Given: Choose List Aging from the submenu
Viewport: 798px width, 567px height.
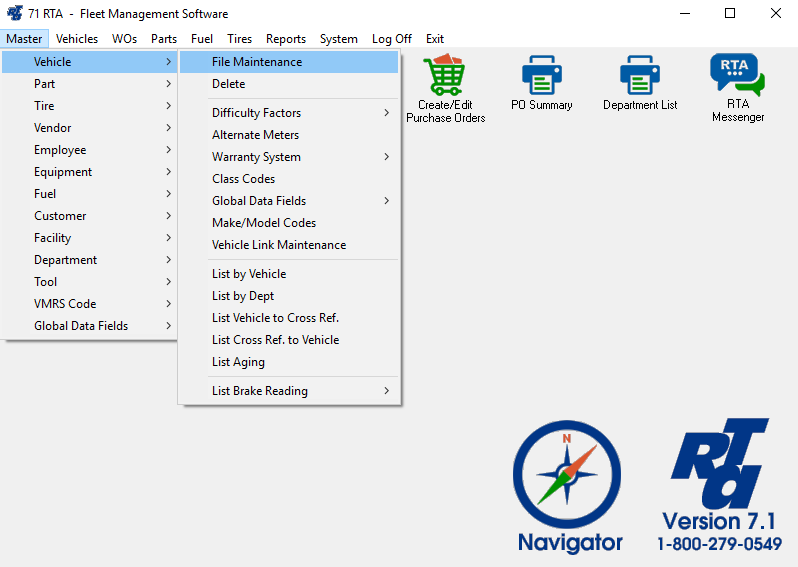Looking at the screenshot, I should (x=238, y=362).
